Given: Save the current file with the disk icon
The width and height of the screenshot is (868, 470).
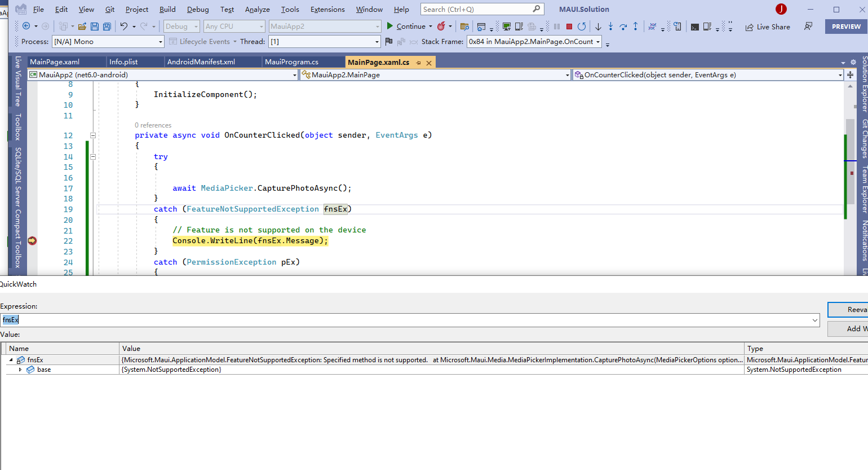Looking at the screenshot, I should point(95,27).
